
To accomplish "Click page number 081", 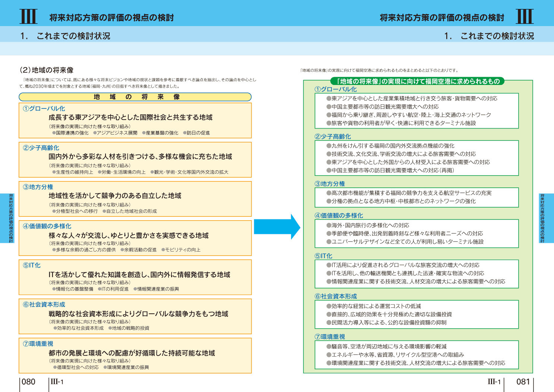I will pyautogui.click(x=523, y=382).
